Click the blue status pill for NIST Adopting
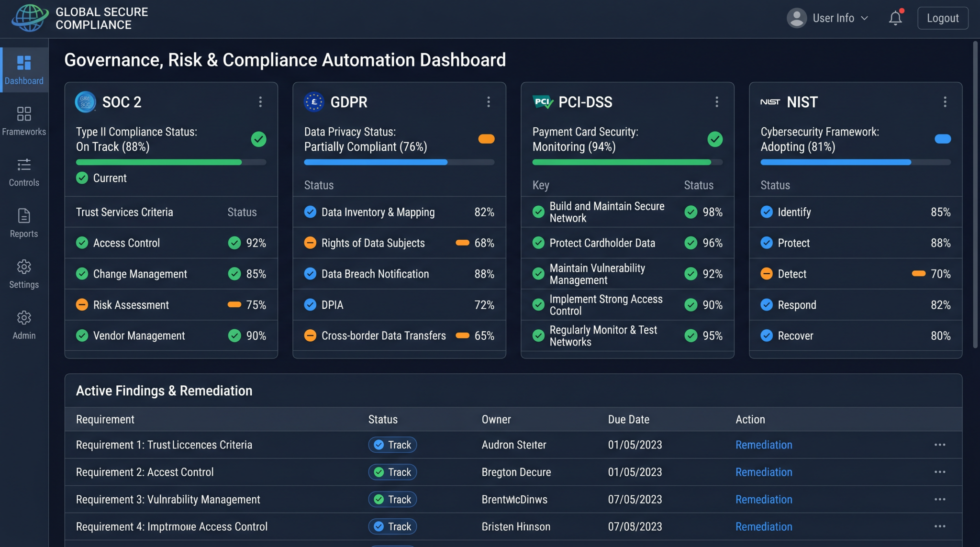This screenshot has width=980, height=547. 943,139
